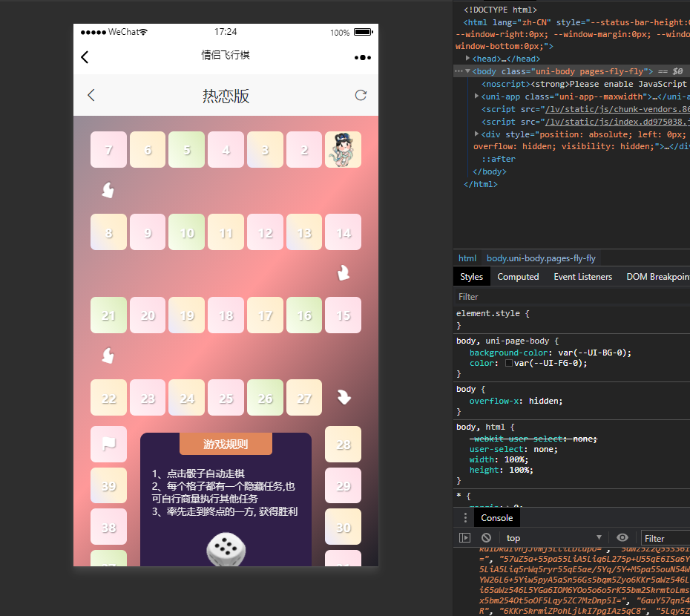Expand the head element node

click(x=468, y=59)
